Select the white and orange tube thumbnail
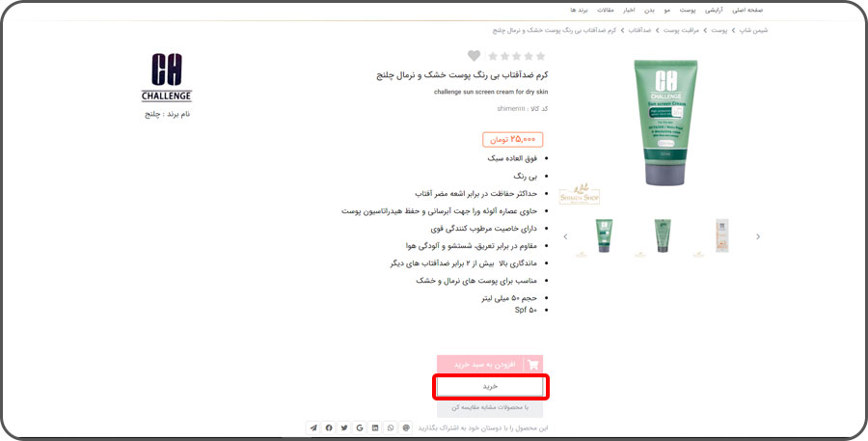868x441 pixels. pos(721,235)
